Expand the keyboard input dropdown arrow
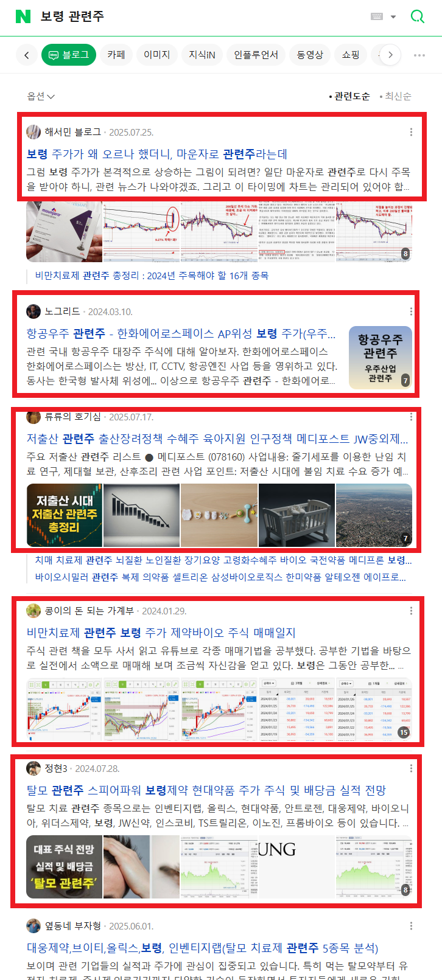 393,17
